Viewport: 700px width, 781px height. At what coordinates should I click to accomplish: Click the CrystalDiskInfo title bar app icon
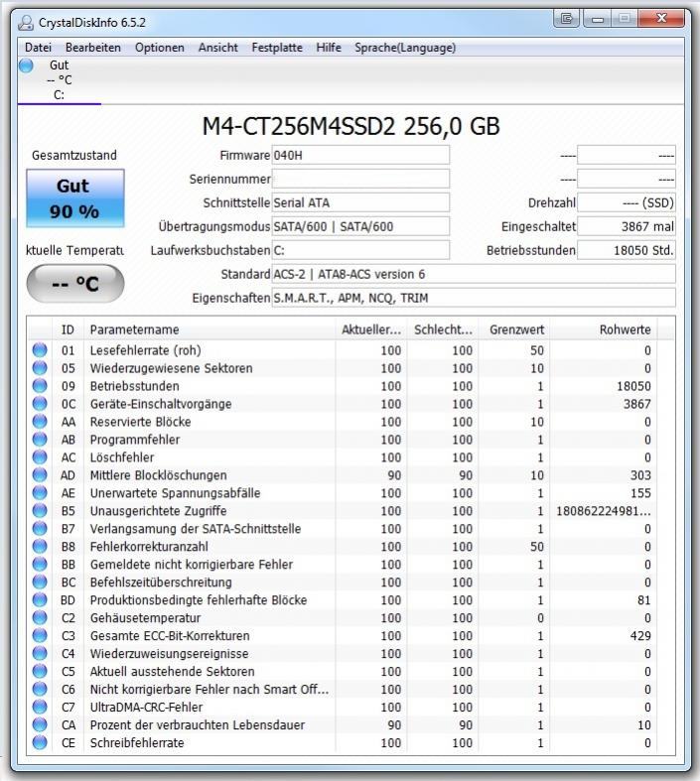click(25, 23)
